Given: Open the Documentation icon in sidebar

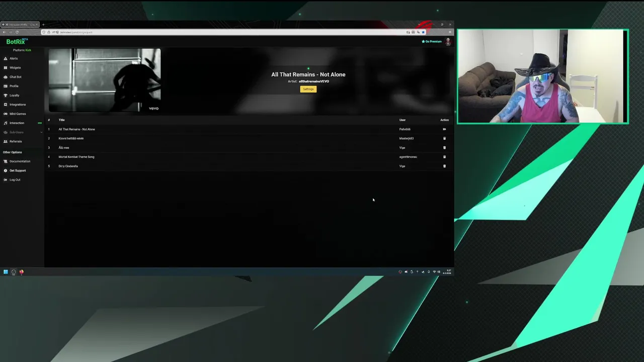Looking at the screenshot, I should pos(6,161).
